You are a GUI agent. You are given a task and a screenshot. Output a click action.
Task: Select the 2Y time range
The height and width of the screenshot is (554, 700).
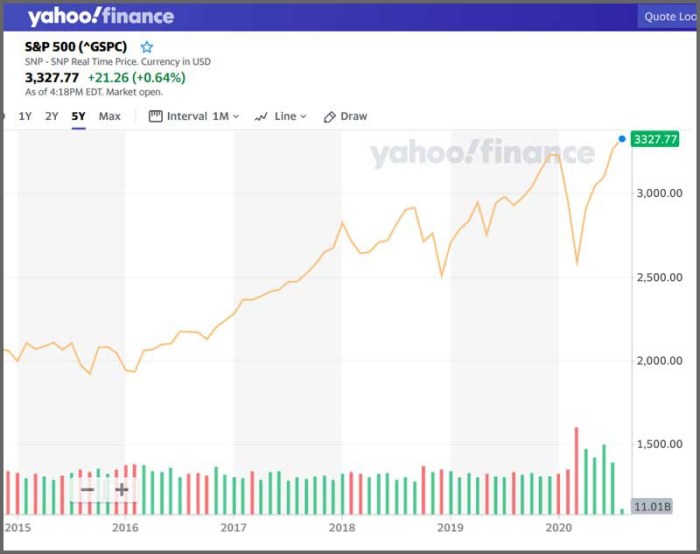point(52,116)
